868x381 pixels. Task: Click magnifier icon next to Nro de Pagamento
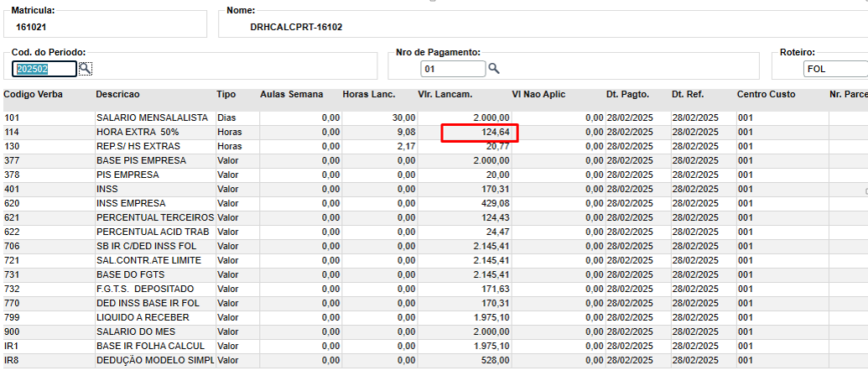(494, 69)
